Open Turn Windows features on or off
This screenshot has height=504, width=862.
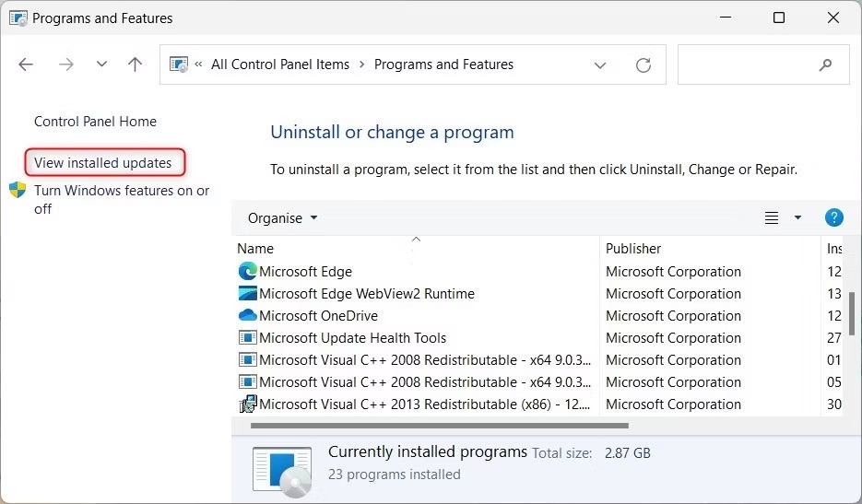[x=122, y=200]
